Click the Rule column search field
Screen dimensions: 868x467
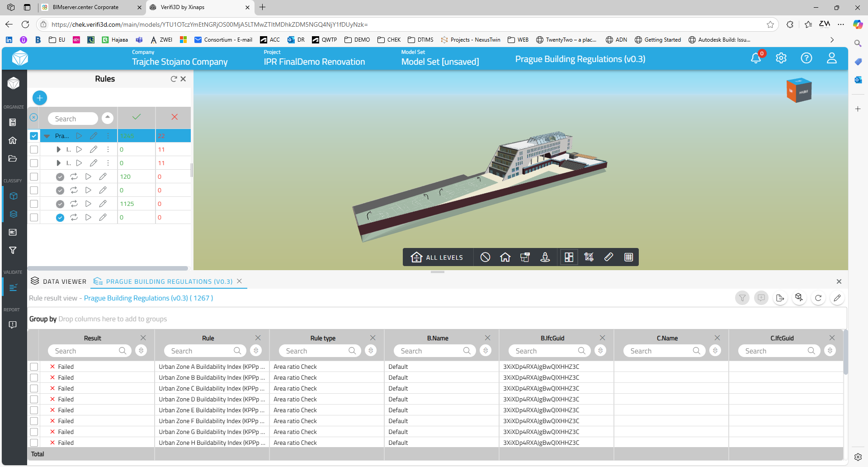click(201, 351)
